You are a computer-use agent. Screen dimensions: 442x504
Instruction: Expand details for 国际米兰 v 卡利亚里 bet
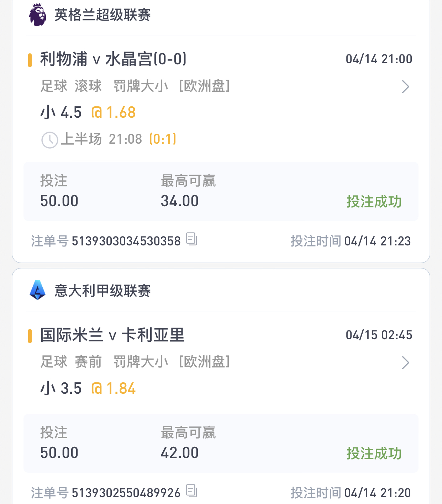(x=405, y=363)
